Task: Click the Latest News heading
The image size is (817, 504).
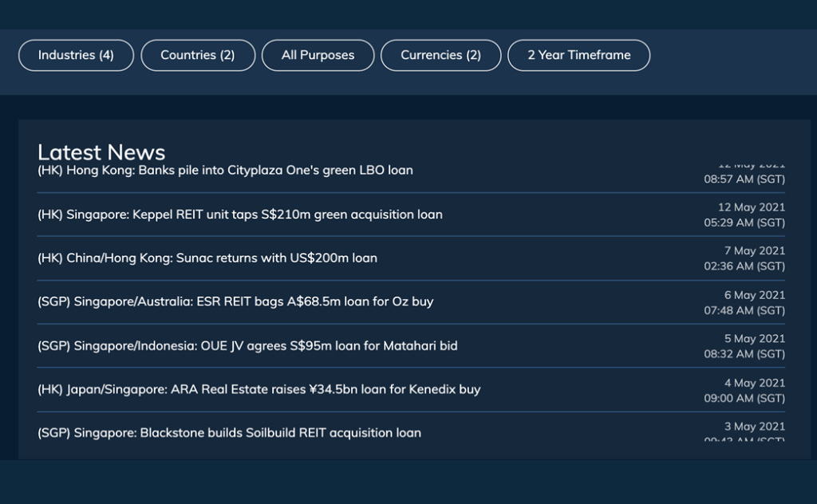Action: 101,152
